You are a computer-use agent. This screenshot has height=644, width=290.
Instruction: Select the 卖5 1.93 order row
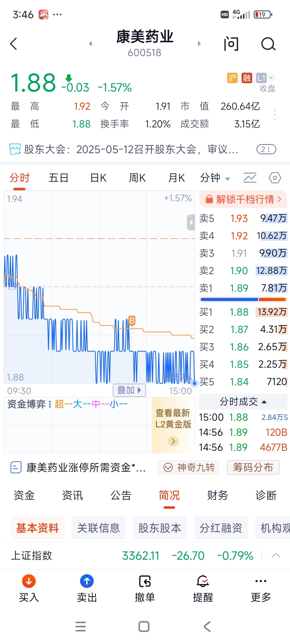point(243,218)
